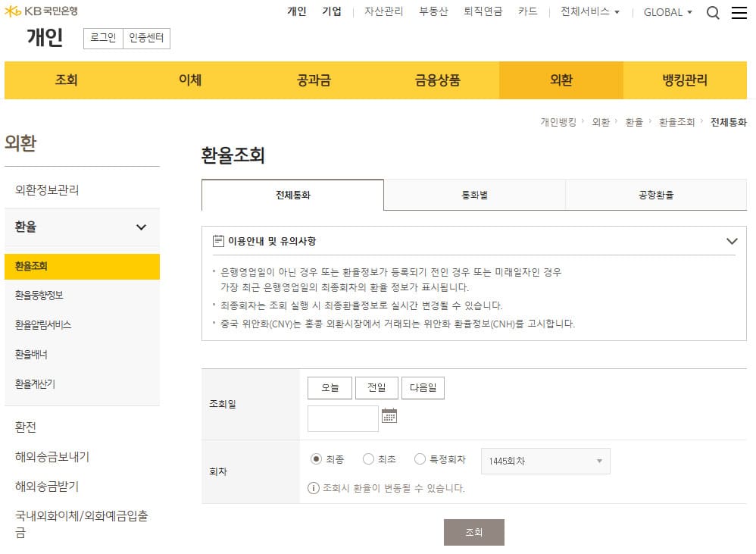Image resolution: width=756 pixels, height=554 pixels.
Task: Open the GLOBAL language dropdown
Action: point(667,12)
